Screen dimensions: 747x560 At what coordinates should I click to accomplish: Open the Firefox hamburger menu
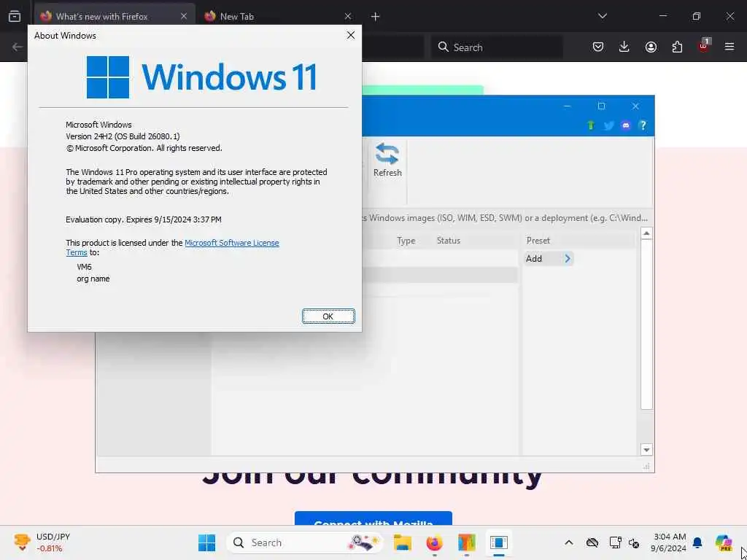pyautogui.click(x=729, y=47)
